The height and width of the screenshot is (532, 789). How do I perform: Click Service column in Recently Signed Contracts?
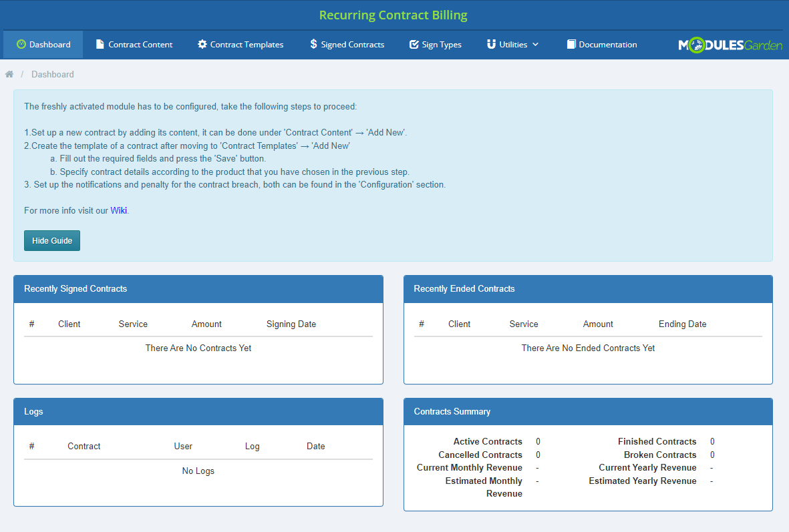(x=133, y=324)
